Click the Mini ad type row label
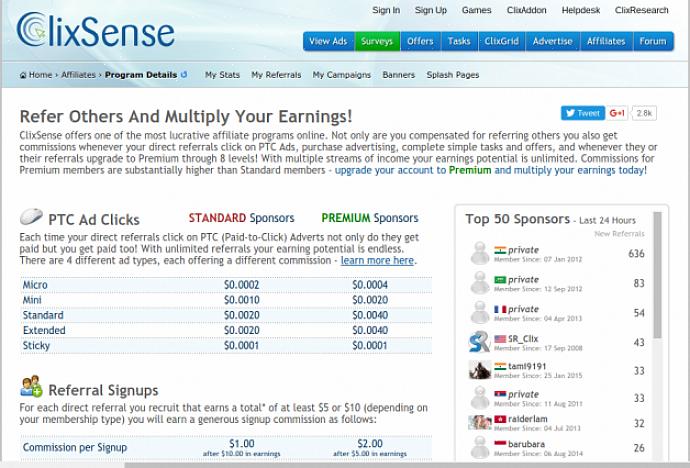The image size is (690, 468). click(x=32, y=300)
